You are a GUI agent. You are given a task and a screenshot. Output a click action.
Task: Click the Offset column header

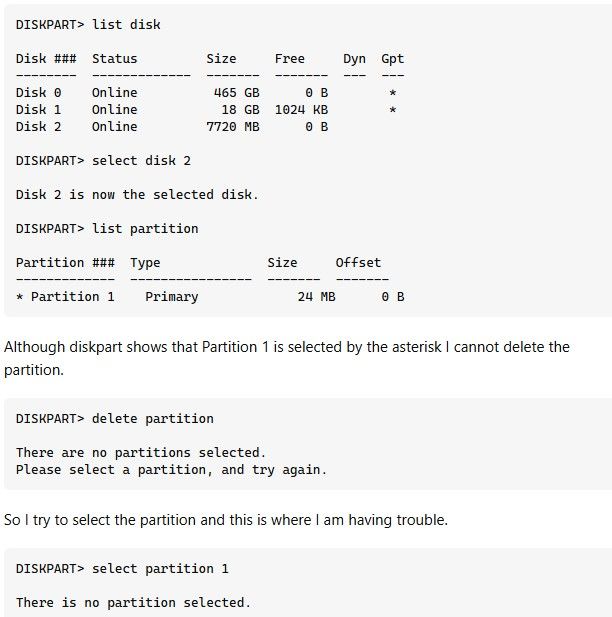point(358,263)
